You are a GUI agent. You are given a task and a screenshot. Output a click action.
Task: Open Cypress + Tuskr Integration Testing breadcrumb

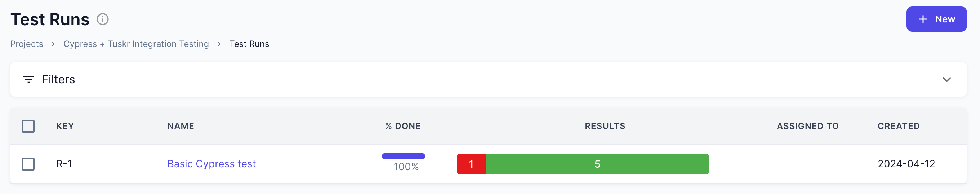pos(136,44)
